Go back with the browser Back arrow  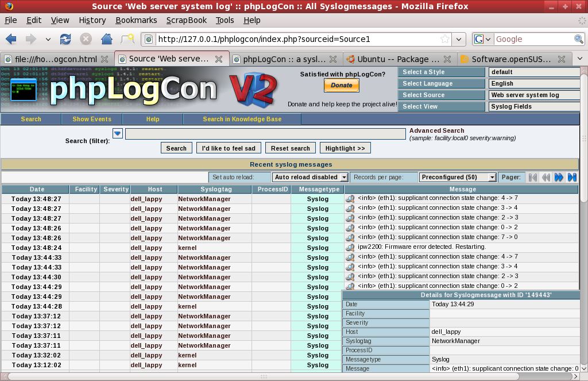click(x=11, y=39)
